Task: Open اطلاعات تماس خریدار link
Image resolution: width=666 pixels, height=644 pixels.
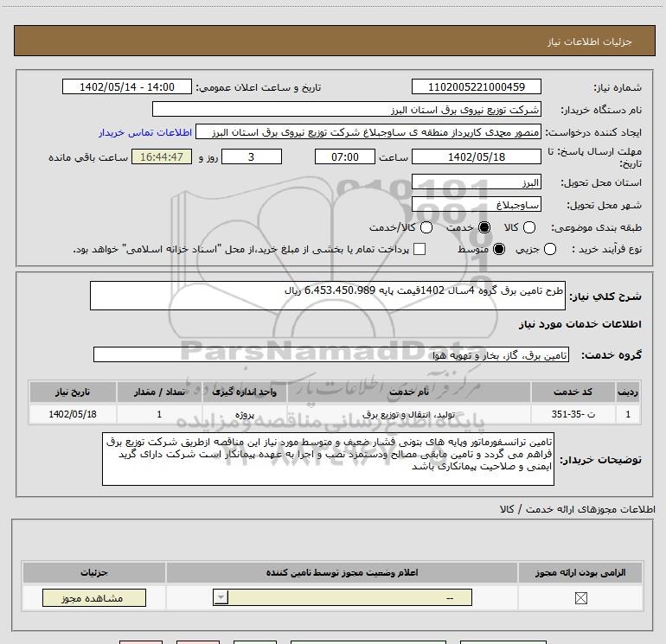Action: point(145,133)
